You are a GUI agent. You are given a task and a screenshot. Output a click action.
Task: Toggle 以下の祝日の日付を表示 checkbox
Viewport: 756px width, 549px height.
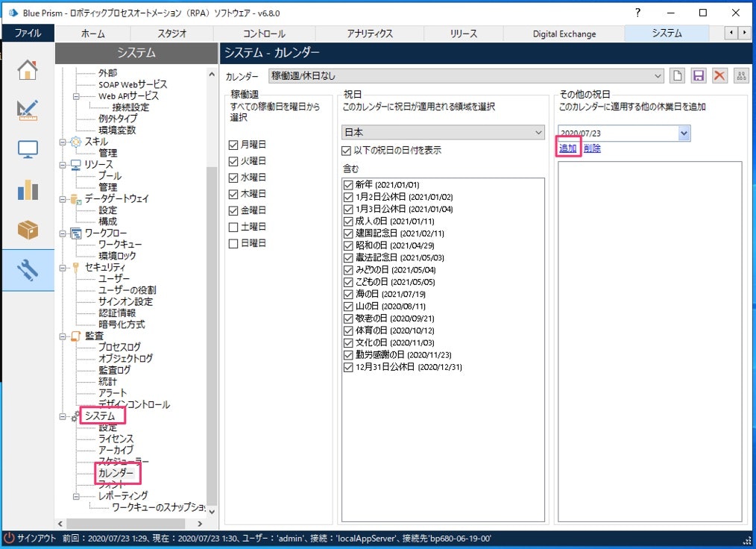[x=346, y=151]
